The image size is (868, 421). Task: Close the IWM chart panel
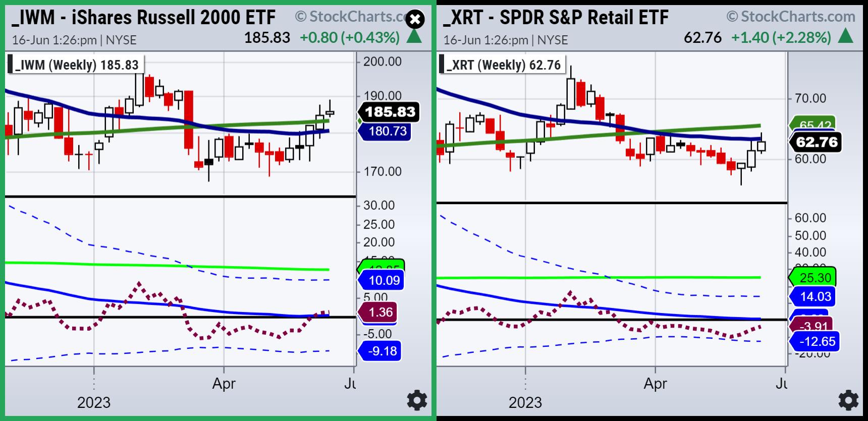click(415, 20)
